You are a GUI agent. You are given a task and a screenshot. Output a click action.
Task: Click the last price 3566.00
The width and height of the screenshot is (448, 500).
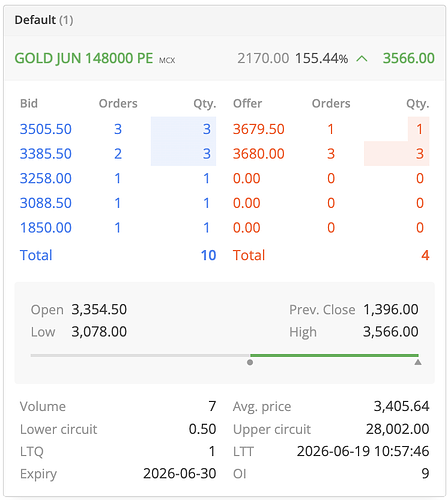409,58
